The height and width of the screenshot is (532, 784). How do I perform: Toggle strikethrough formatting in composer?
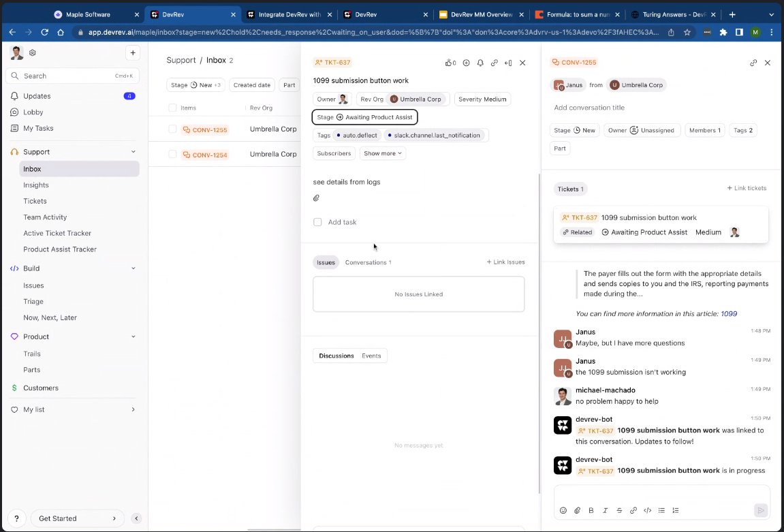point(619,510)
